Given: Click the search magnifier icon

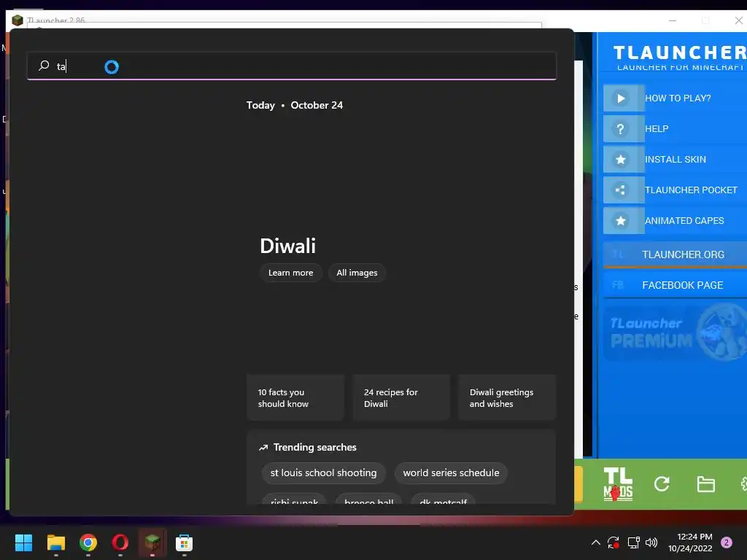Looking at the screenshot, I should [44, 65].
